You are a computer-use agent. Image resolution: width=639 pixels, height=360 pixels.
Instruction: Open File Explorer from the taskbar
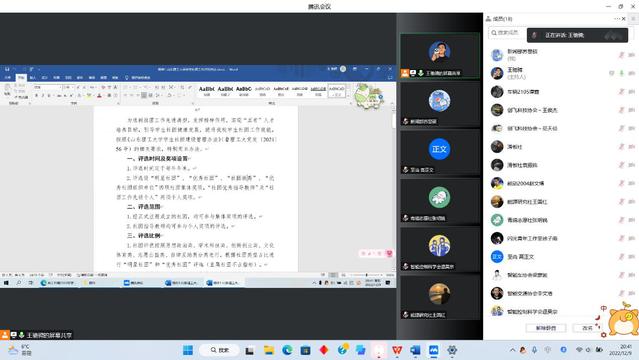[x=269, y=350]
